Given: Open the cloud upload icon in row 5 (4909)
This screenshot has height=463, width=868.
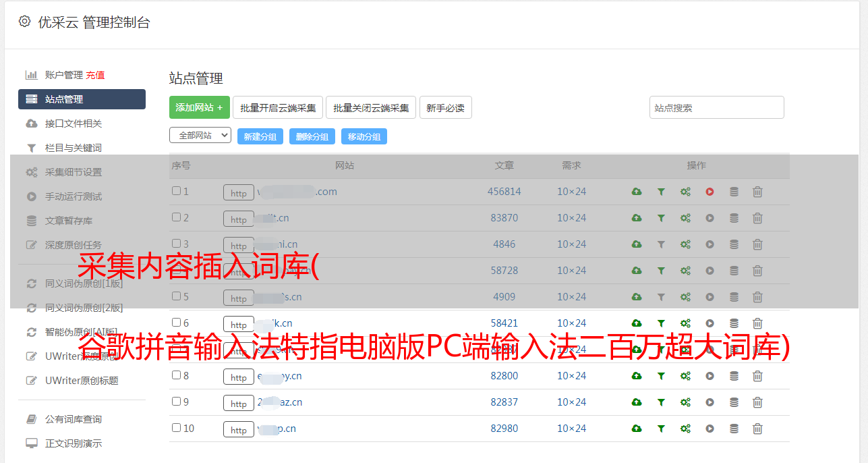Looking at the screenshot, I should point(637,297).
